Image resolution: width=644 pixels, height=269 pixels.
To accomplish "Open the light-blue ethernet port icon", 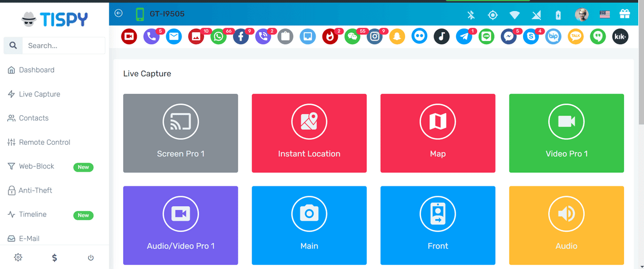I will (x=308, y=36).
